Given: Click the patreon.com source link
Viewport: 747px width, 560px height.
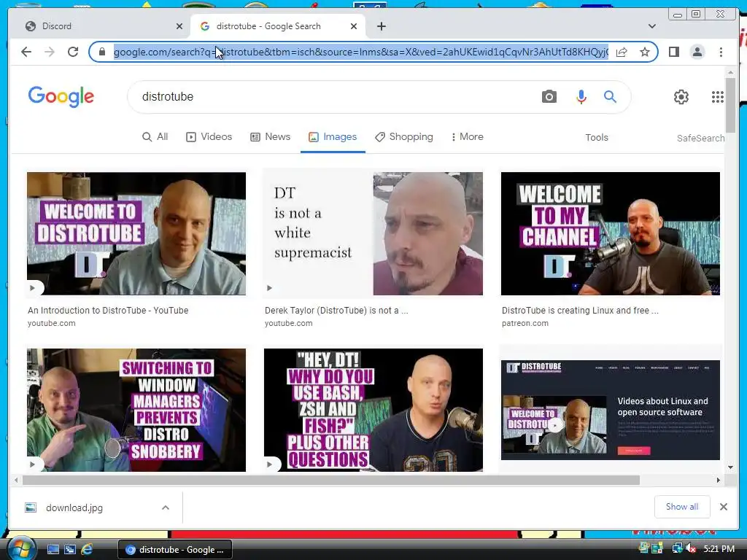Looking at the screenshot, I should point(525,323).
